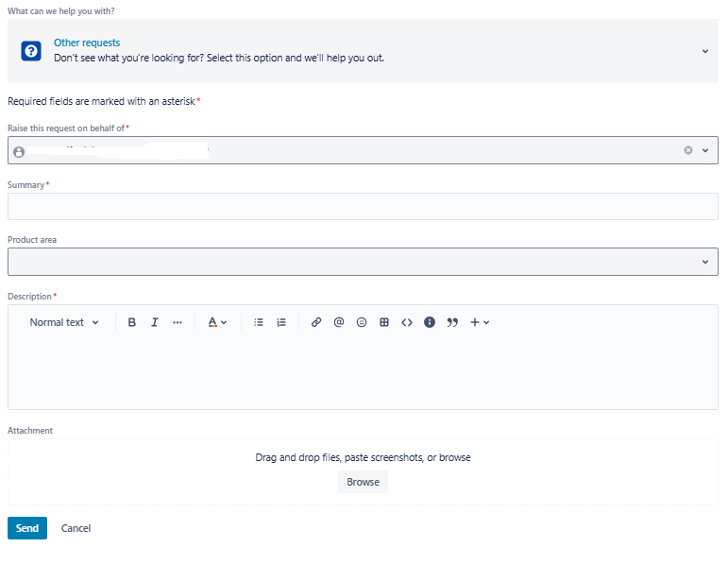Click the Browse attachment button

363,482
